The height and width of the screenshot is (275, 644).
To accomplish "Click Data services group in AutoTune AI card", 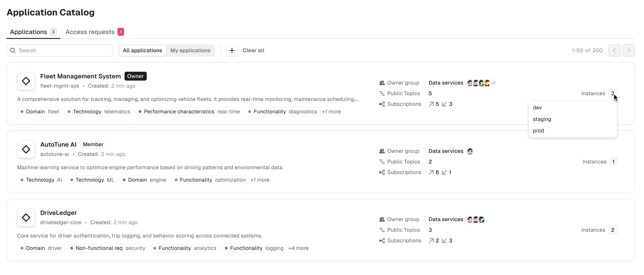I will click(x=446, y=151).
